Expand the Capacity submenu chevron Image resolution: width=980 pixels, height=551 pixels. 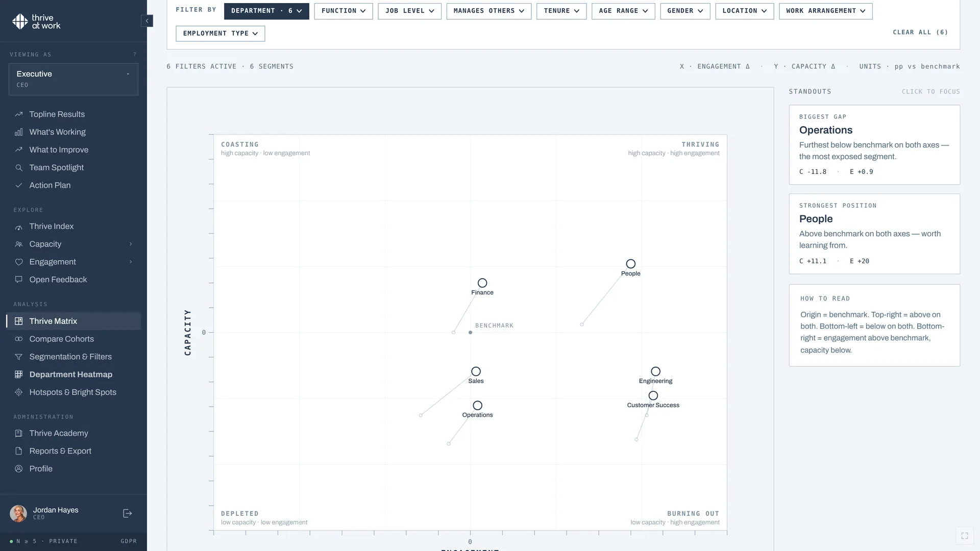tap(131, 244)
